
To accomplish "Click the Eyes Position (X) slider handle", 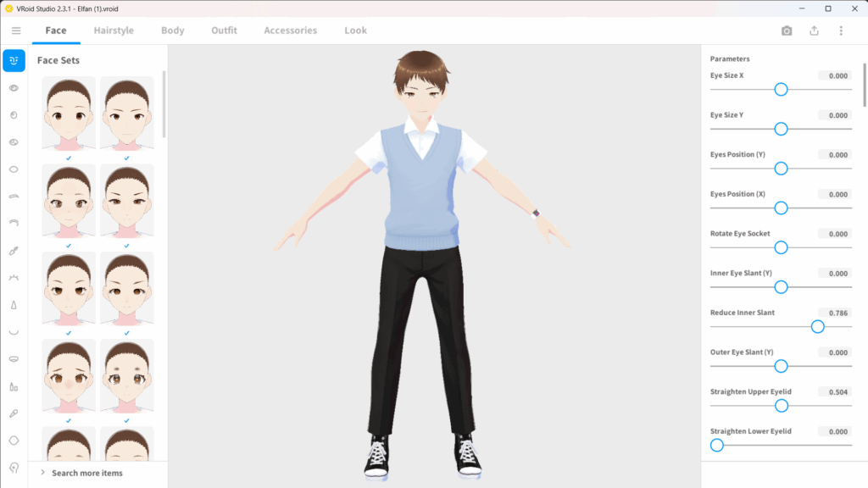I will [x=781, y=208].
